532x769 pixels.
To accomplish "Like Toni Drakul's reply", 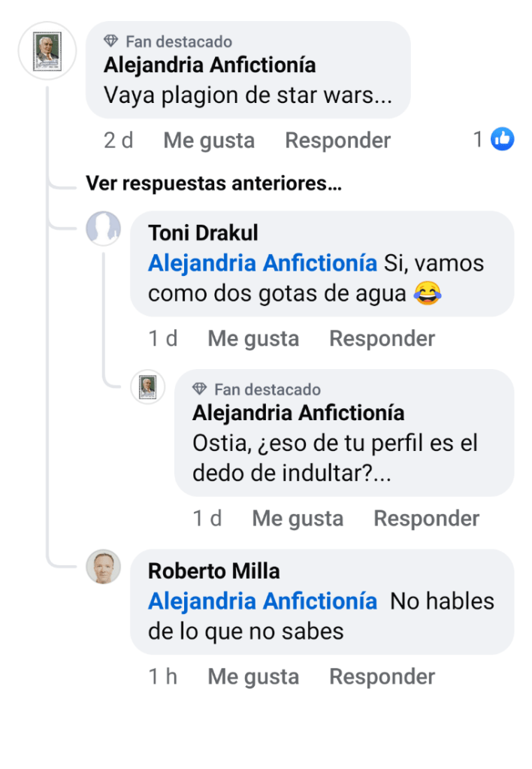I will coord(253,339).
